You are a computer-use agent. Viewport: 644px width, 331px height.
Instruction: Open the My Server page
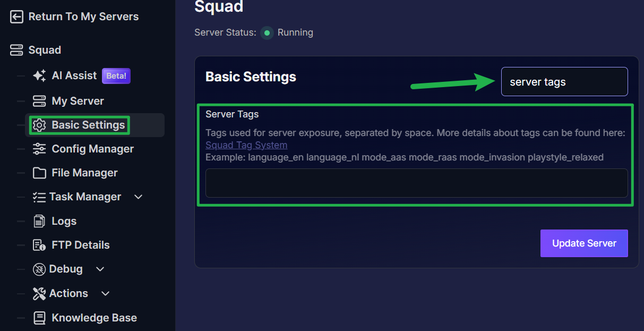pyautogui.click(x=78, y=101)
